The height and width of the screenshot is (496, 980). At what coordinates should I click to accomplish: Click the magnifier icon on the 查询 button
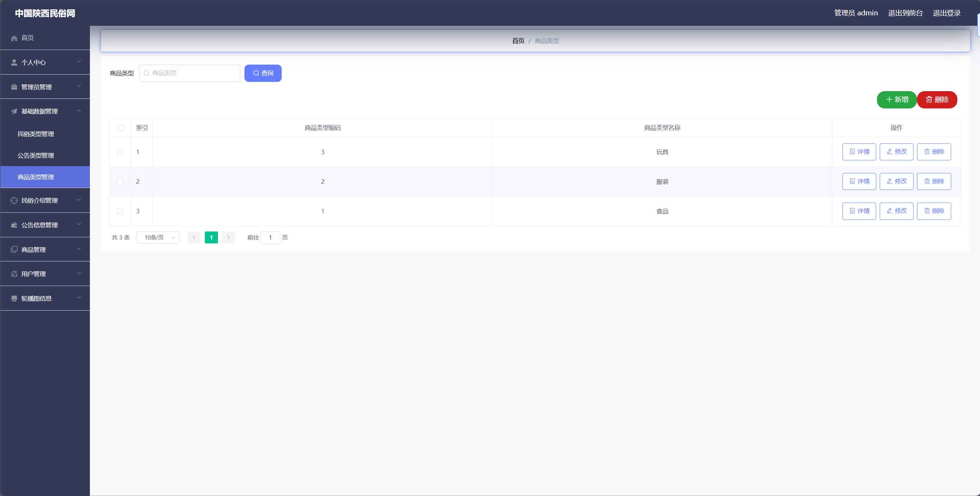[256, 73]
